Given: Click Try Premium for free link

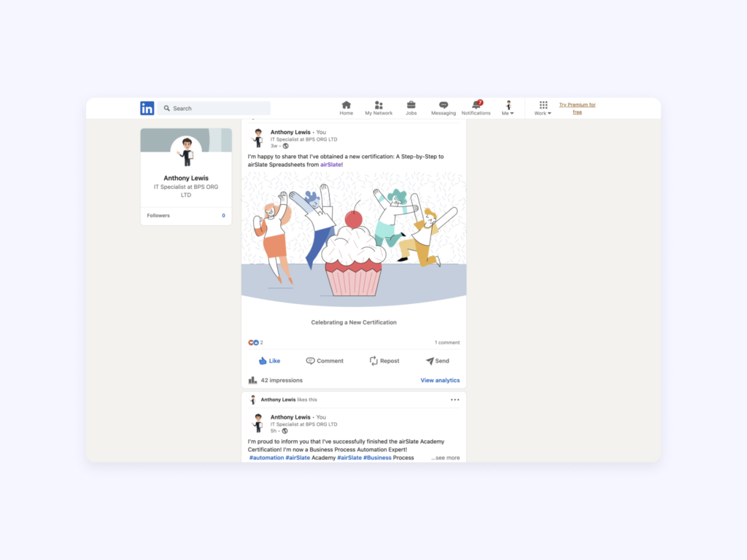Looking at the screenshot, I should (x=577, y=108).
